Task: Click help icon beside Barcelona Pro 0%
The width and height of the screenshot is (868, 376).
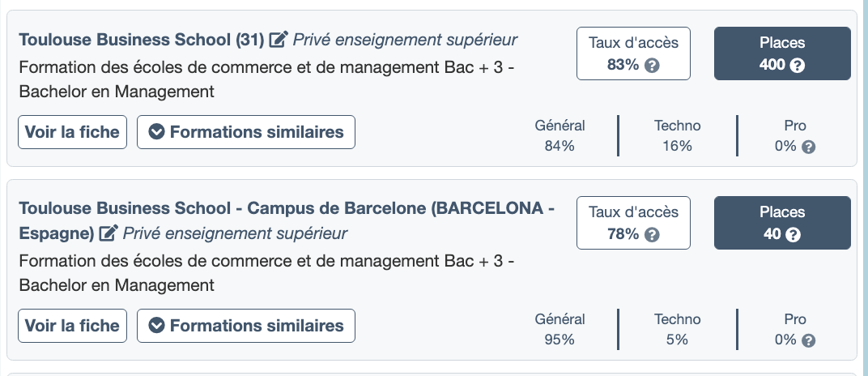Action: (x=807, y=340)
